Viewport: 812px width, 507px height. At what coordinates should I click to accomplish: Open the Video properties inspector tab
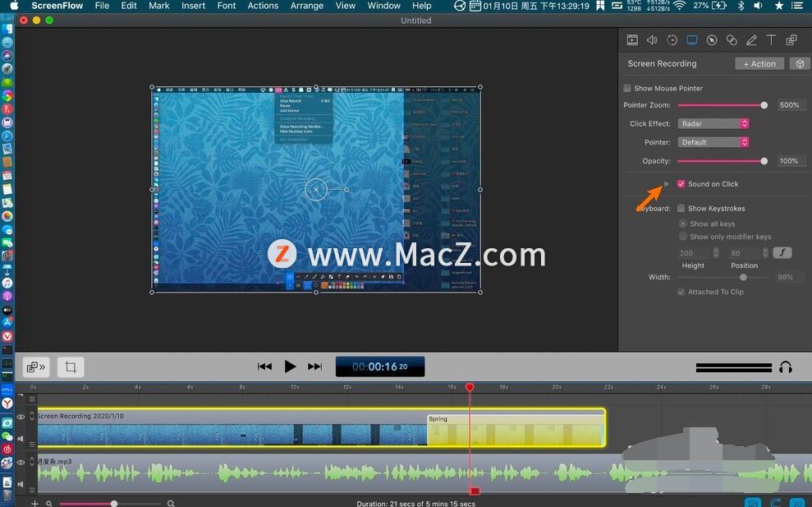coord(632,40)
